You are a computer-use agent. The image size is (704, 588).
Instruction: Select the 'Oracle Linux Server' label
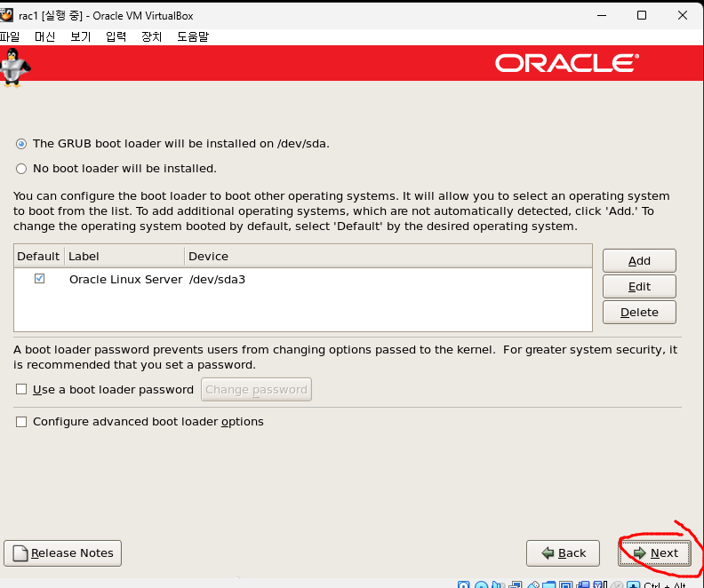pyautogui.click(x=125, y=280)
